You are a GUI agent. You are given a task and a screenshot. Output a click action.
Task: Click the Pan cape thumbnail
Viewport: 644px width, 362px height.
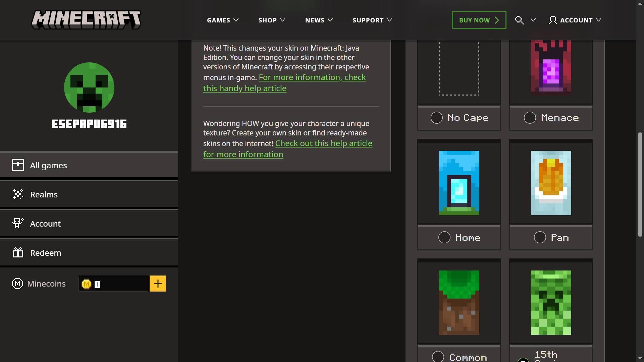pos(551,183)
